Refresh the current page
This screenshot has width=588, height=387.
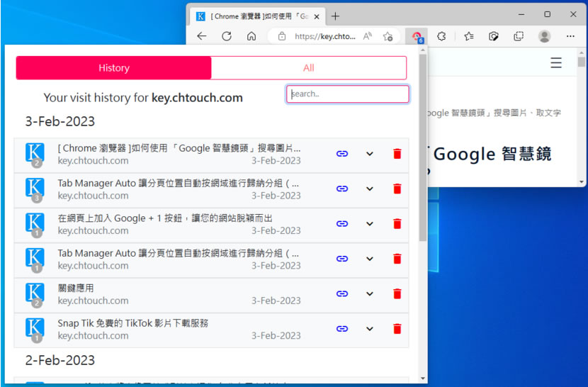227,36
